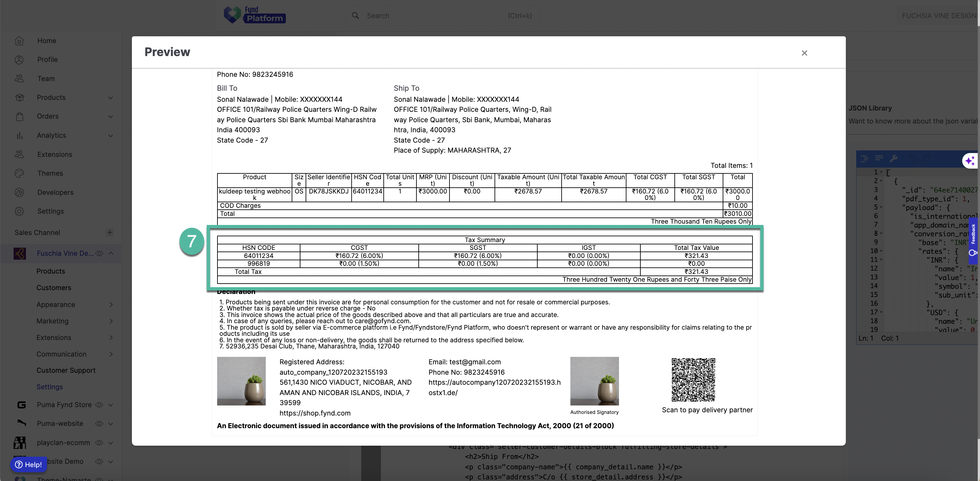Click the QR code image
The image size is (980, 481).
click(x=693, y=380)
